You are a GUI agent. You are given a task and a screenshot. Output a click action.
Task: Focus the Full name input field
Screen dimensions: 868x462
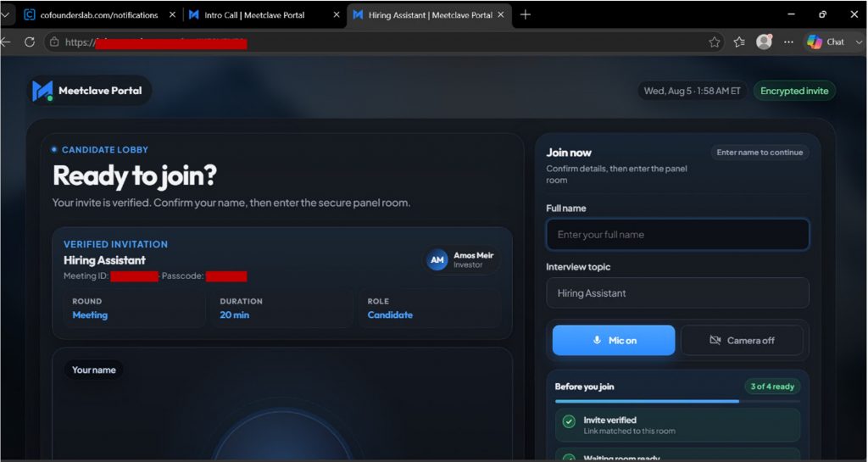[x=677, y=235]
